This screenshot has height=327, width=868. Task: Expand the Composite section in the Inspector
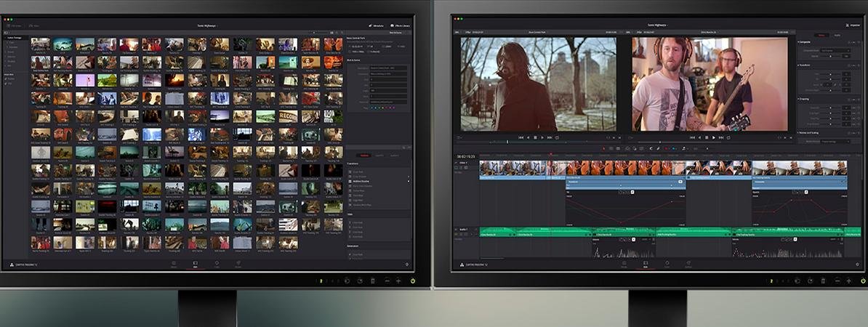(800, 42)
